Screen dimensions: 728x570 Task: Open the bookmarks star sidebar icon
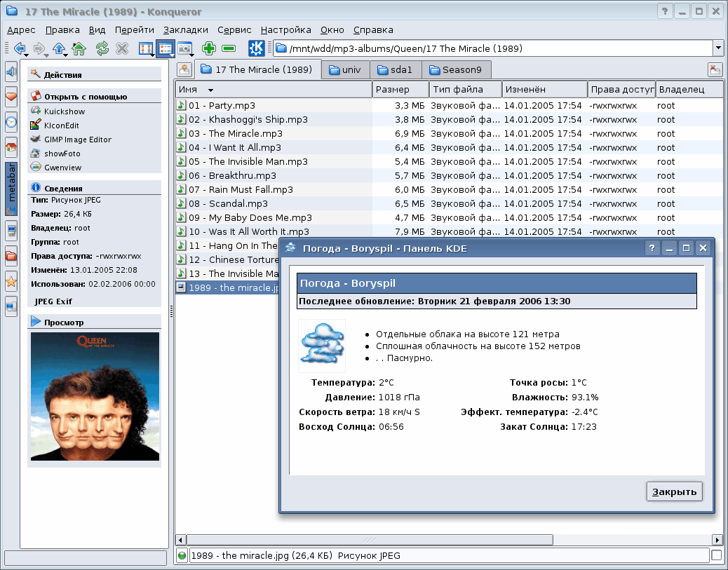[11, 281]
